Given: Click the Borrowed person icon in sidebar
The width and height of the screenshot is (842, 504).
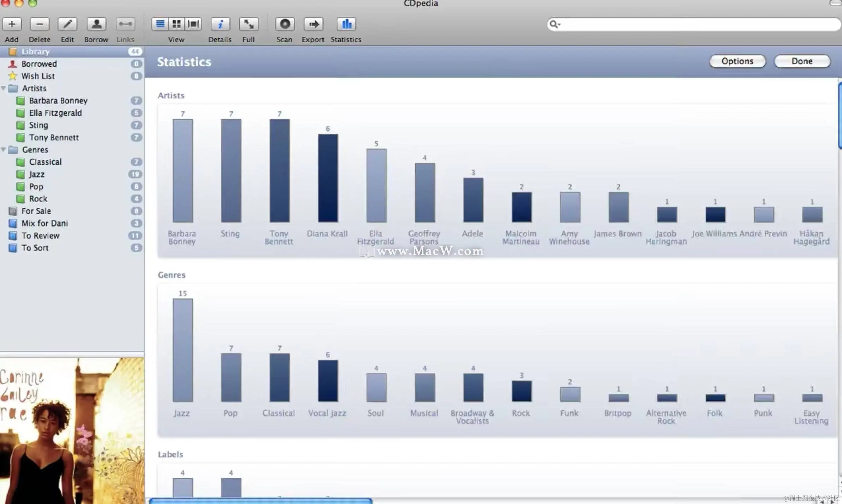Looking at the screenshot, I should [x=13, y=64].
